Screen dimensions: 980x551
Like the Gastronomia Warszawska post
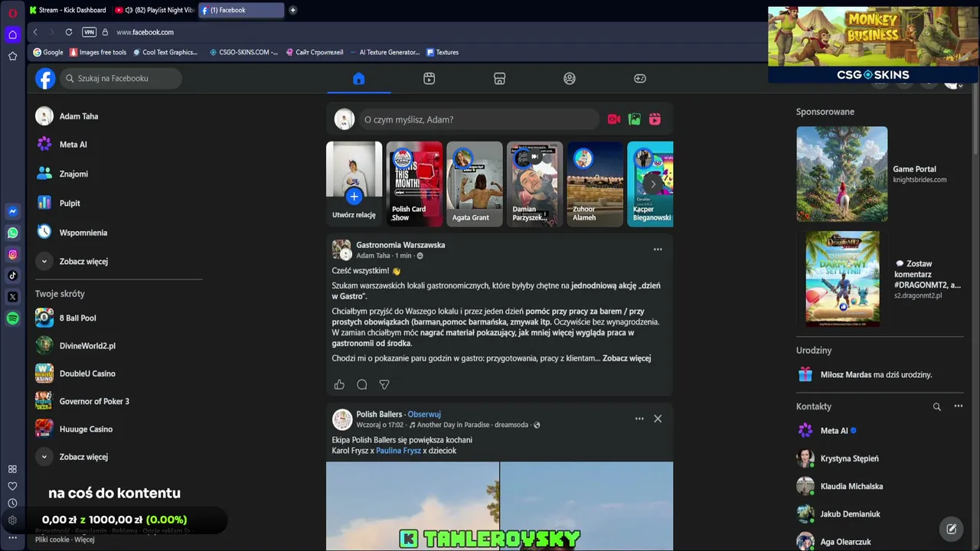[339, 384]
